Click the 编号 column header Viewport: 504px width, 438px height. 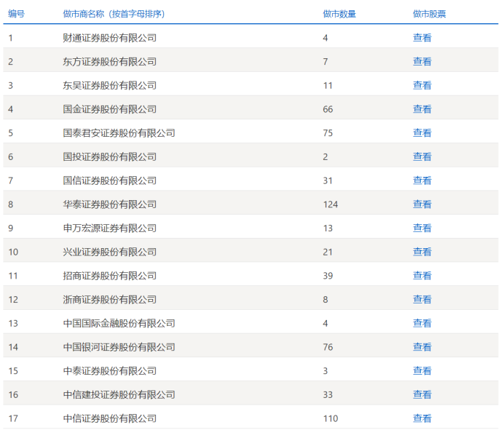(x=17, y=14)
